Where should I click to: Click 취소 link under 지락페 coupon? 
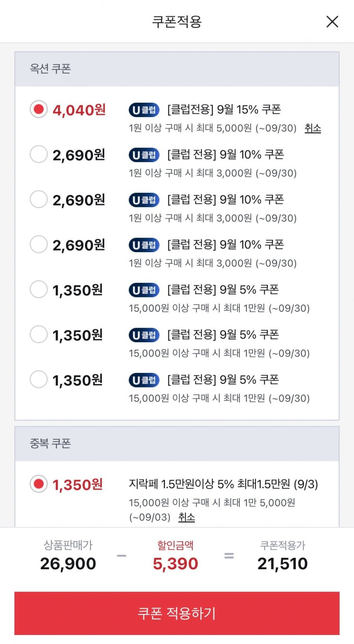coord(186,517)
